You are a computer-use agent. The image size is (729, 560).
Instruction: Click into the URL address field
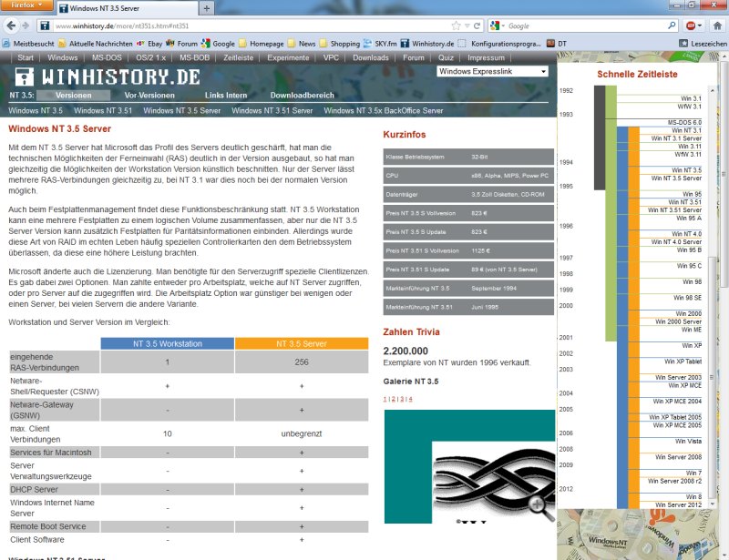tap(252, 26)
